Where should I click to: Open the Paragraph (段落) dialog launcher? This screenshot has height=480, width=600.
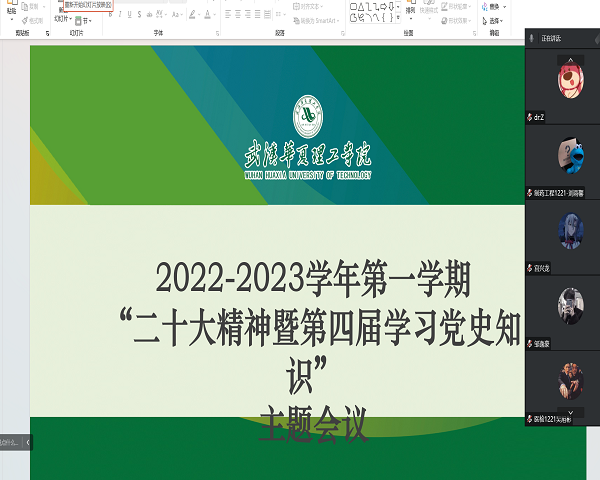[343, 33]
